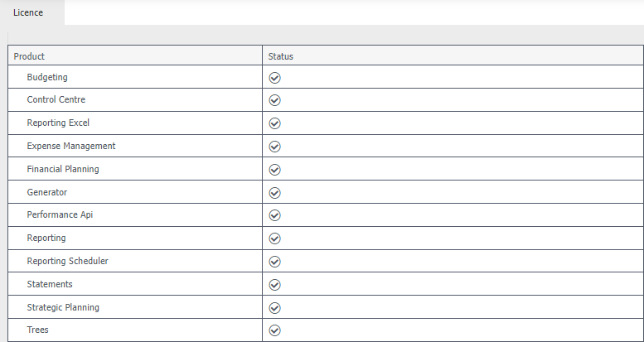644x342 pixels.
Task: Open the Licence tab
Action: 28,12
